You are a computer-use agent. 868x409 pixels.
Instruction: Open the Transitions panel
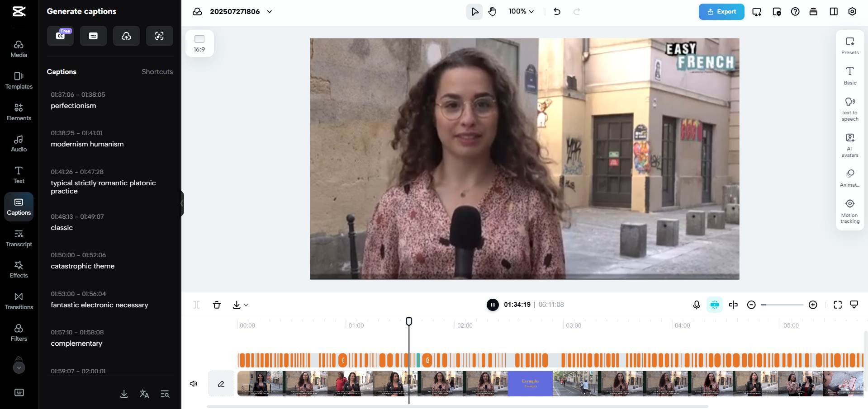pyautogui.click(x=19, y=301)
